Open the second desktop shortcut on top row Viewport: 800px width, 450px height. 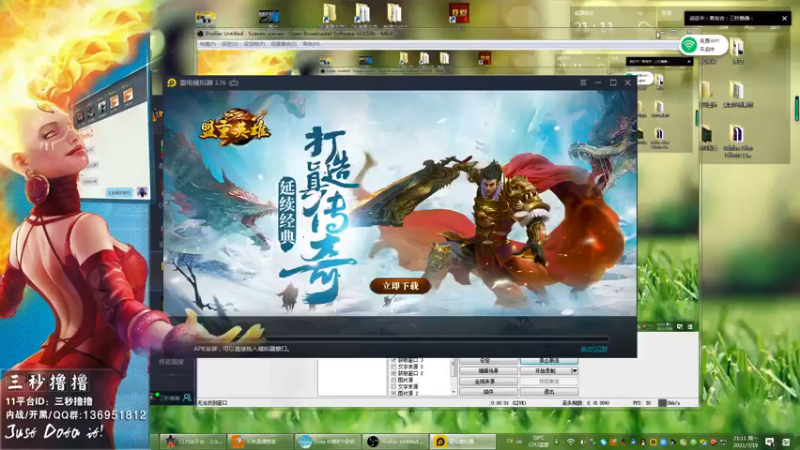coord(268,18)
